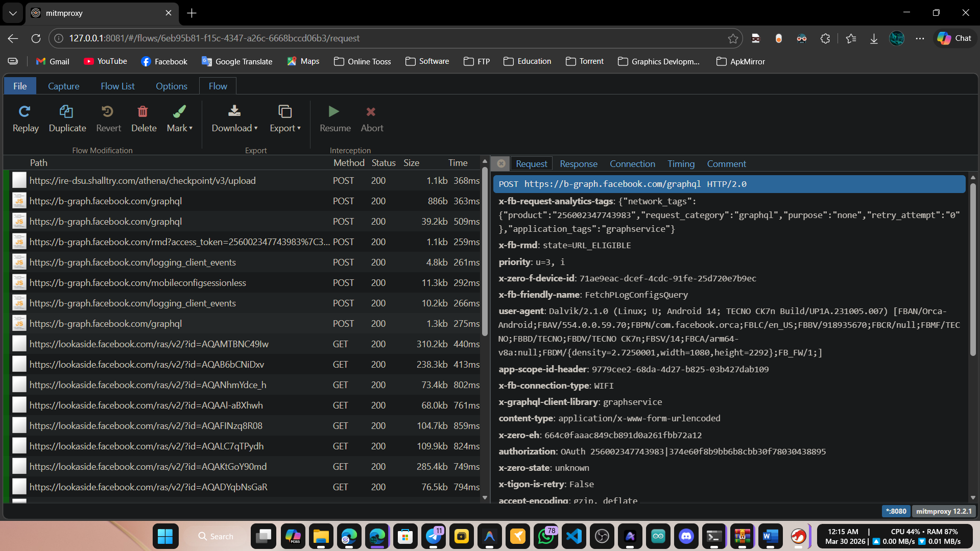The image size is (980, 551).
Task: Open the Capture menu tab
Action: tap(63, 86)
